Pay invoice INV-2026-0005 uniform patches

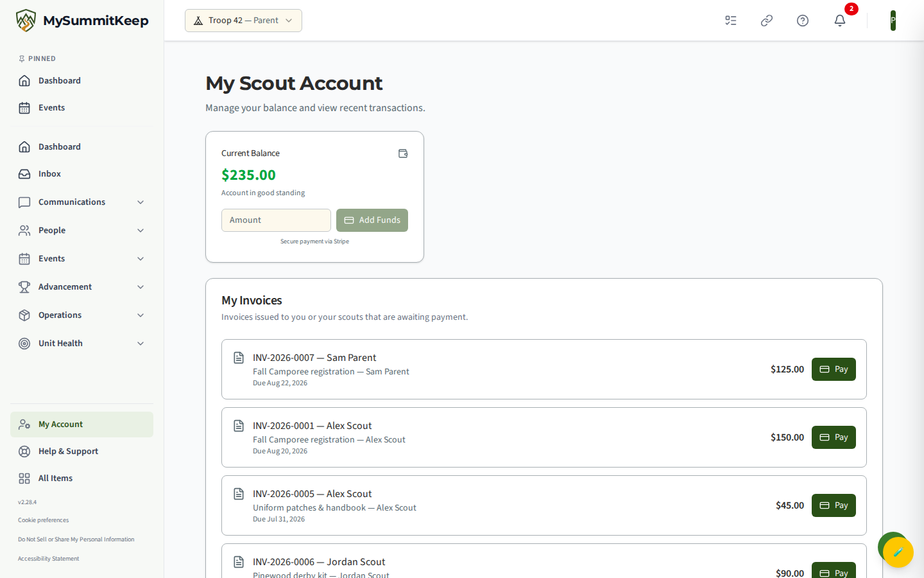pyautogui.click(x=834, y=505)
